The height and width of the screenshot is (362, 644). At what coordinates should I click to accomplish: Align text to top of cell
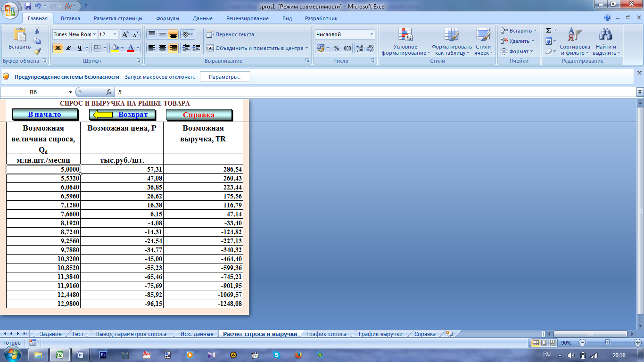[x=151, y=34]
